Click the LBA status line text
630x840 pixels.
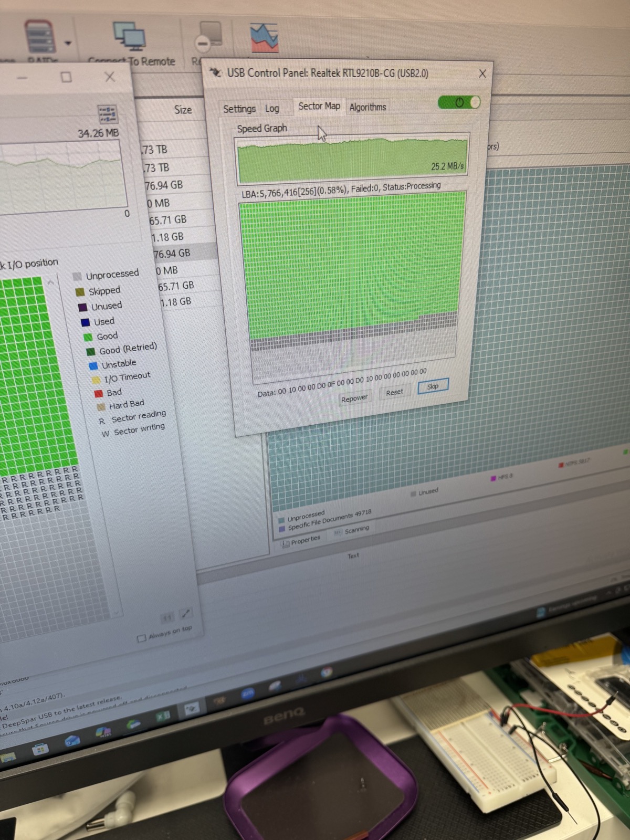click(x=341, y=190)
